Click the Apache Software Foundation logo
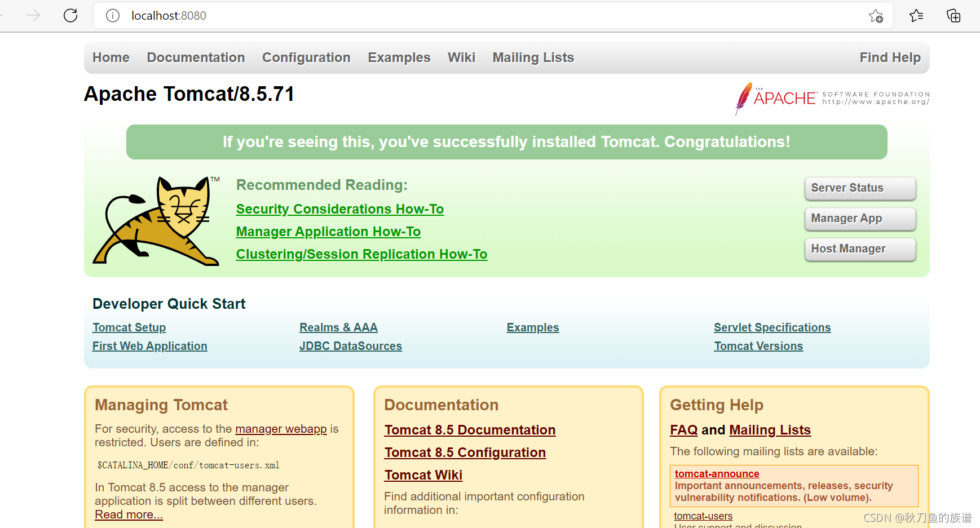This screenshot has height=528, width=980. pos(832,99)
